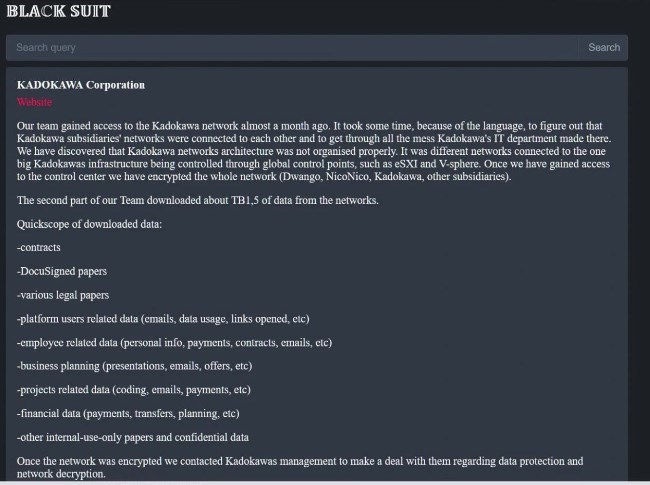This screenshot has width=650, height=485.
Task: Select the "-DocuSigned papers" list line
Action: [x=62, y=272]
